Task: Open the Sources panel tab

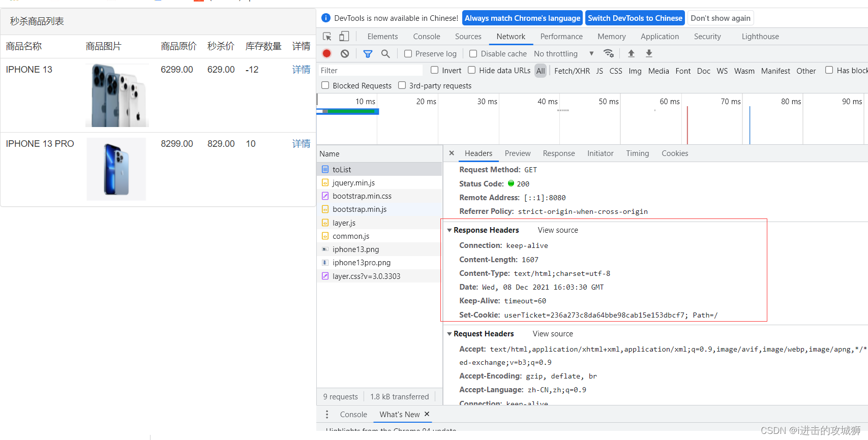Action: click(468, 37)
